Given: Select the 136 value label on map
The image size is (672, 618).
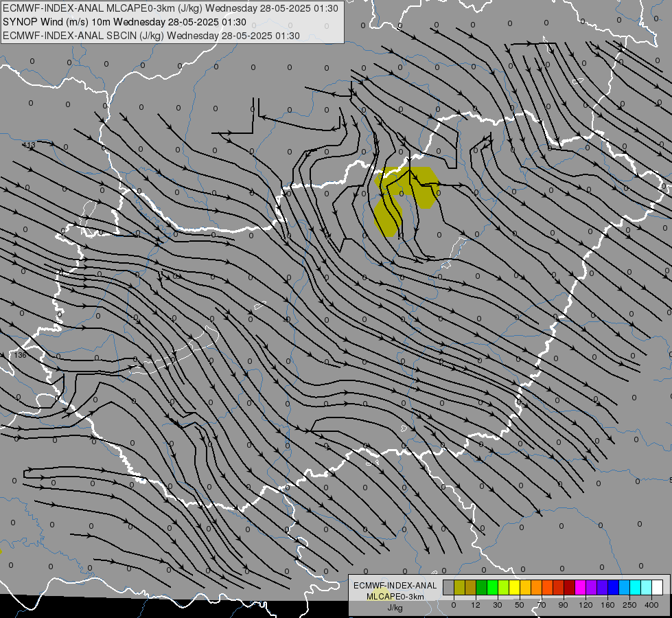Looking at the screenshot, I should (x=20, y=355).
